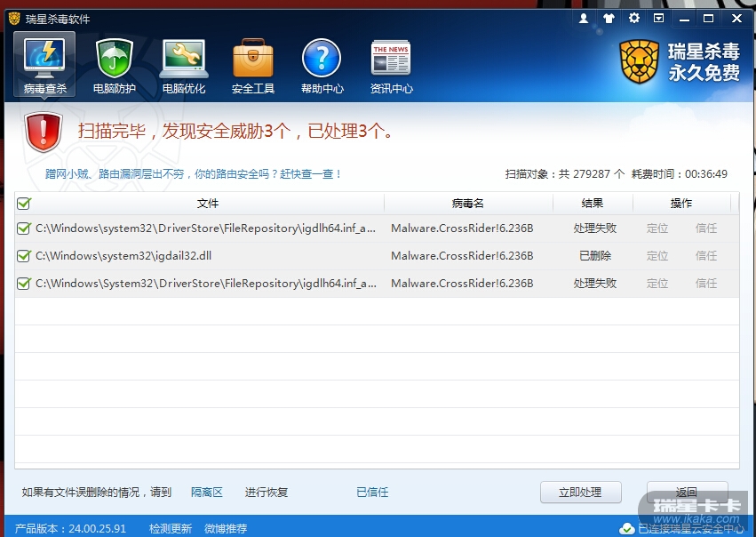
Task: Click the 返回 button
Action: (687, 493)
